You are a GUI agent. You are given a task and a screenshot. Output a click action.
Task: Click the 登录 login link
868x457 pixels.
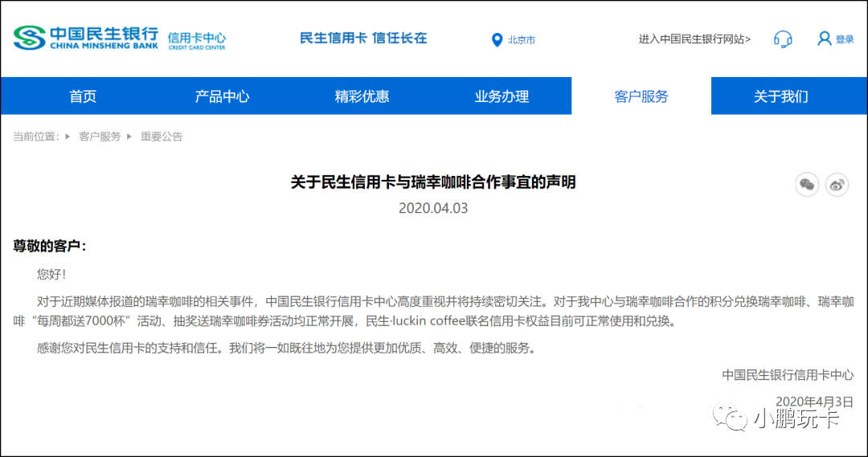pyautogui.click(x=845, y=40)
